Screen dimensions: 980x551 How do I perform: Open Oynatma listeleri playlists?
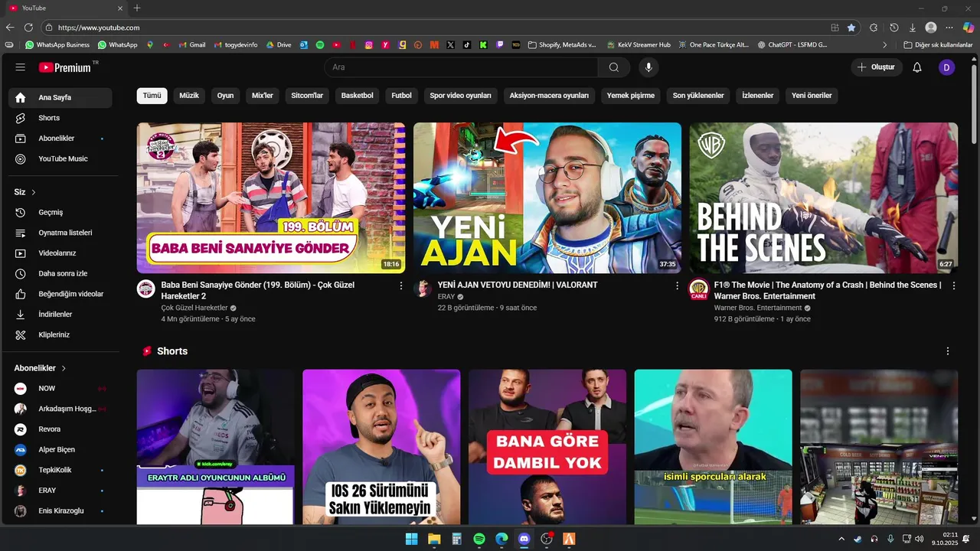[60, 233]
